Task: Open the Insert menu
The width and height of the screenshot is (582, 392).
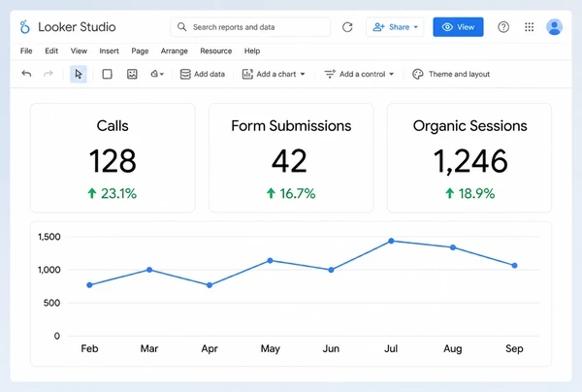Action: 109,50
